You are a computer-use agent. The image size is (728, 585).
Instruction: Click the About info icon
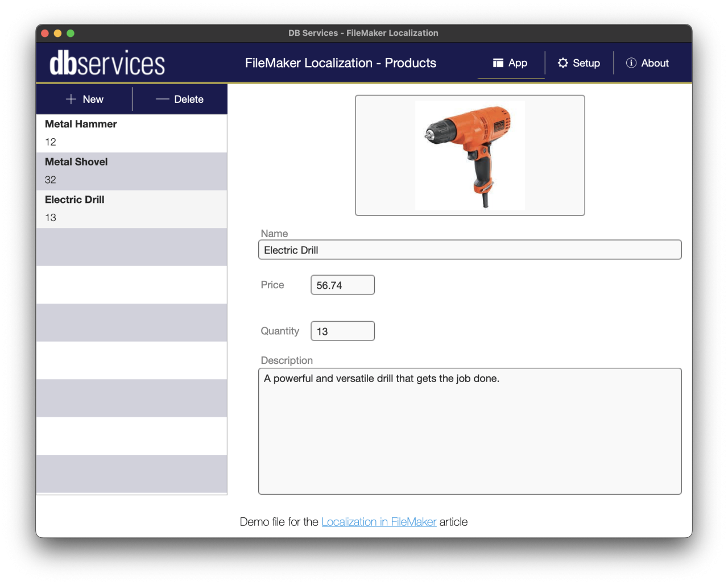pos(631,63)
